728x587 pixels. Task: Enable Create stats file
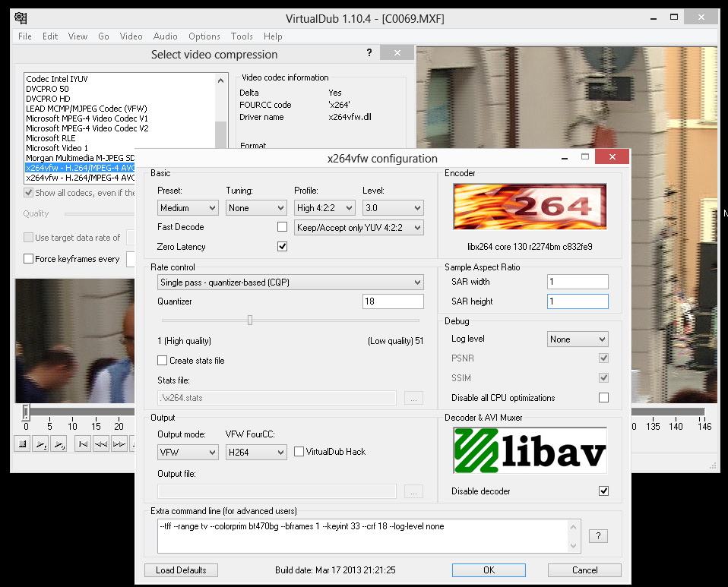tap(162, 361)
